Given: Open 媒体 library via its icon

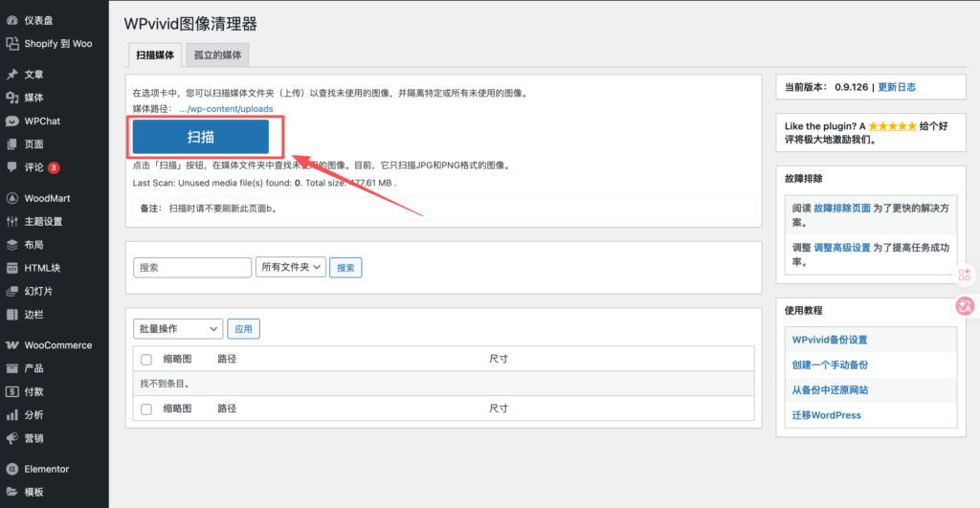Looking at the screenshot, I should [11, 98].
